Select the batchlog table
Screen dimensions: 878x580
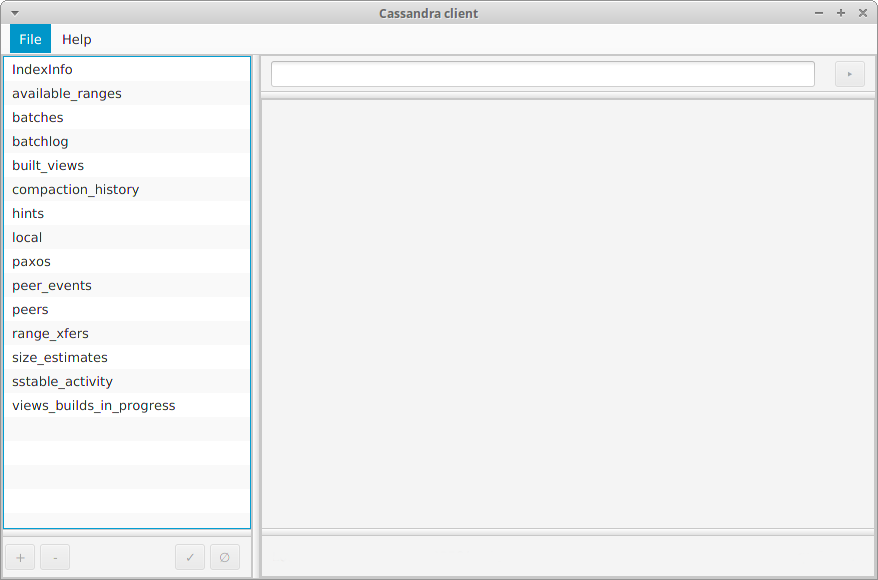click(127, 142)
